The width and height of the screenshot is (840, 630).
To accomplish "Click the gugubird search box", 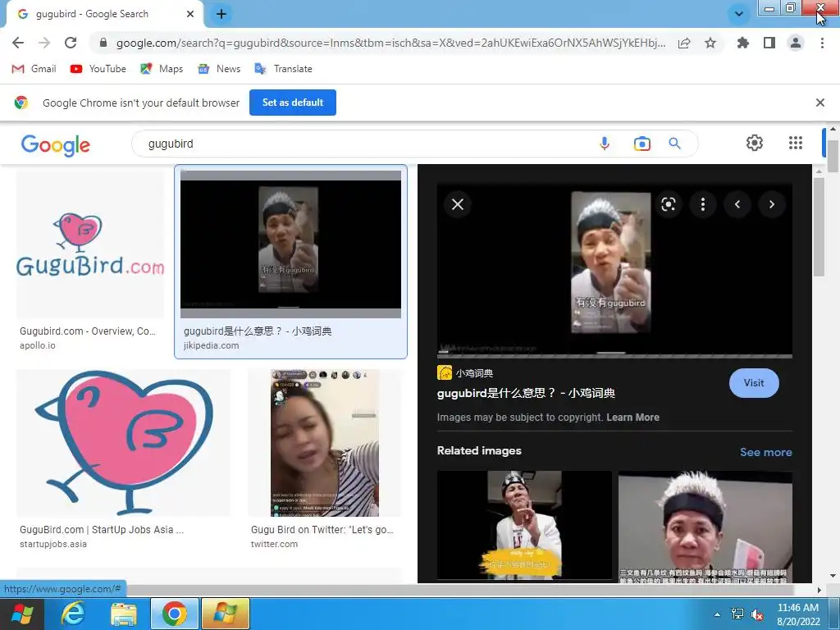I will point(364,144).
